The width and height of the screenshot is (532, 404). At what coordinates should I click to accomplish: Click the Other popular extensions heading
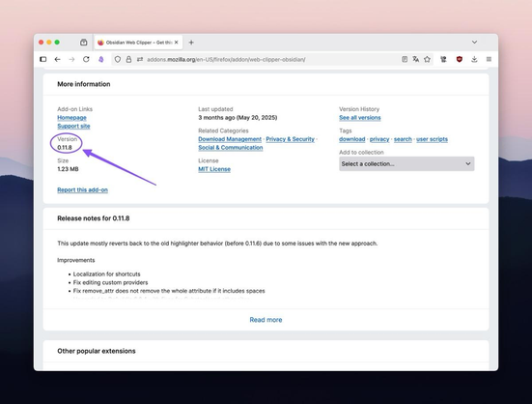click(97, 351)
